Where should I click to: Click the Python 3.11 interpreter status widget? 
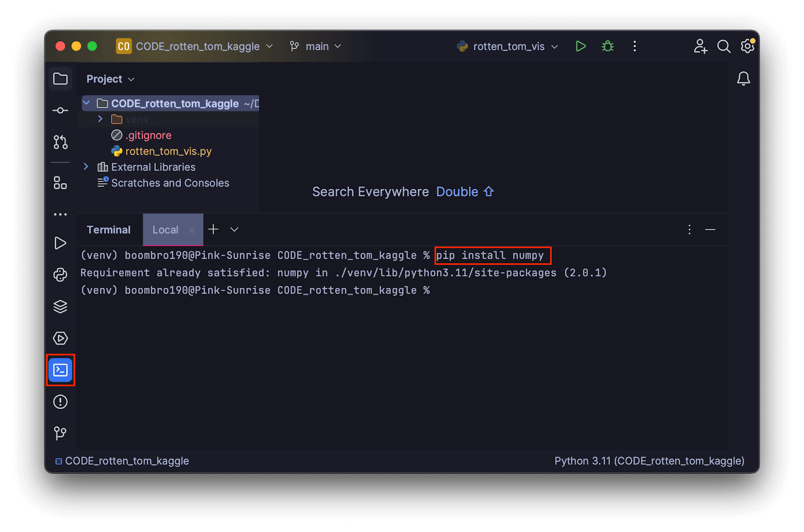[649, 461]
